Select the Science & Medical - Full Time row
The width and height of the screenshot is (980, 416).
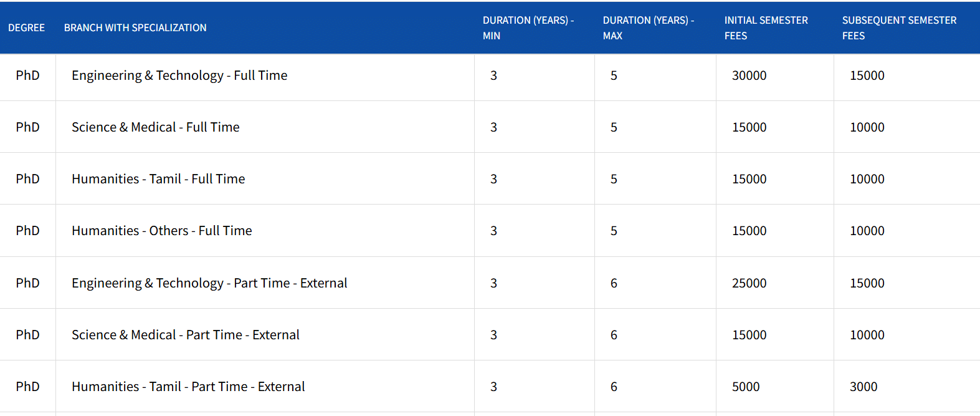(x=155, y=127)
